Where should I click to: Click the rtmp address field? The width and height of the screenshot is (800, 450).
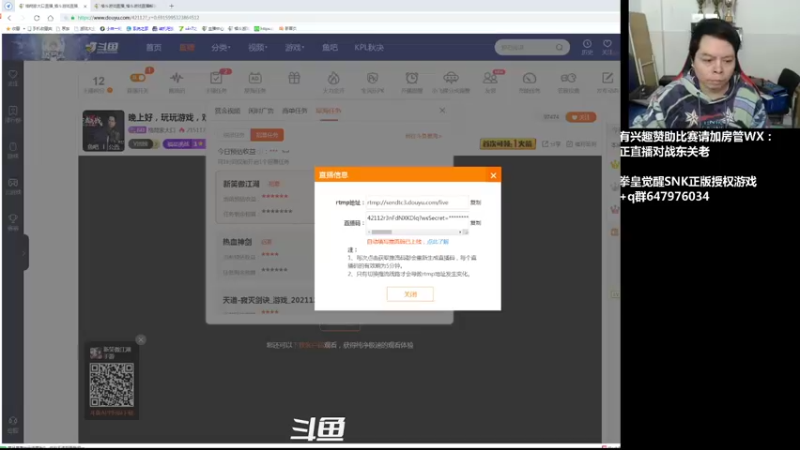(x=417, y=203)
